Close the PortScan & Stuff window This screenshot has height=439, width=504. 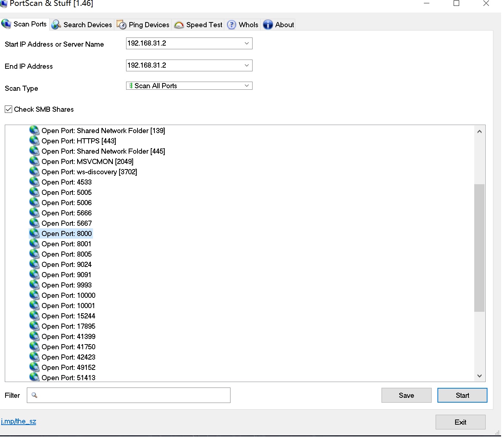(x=486, y=3)
